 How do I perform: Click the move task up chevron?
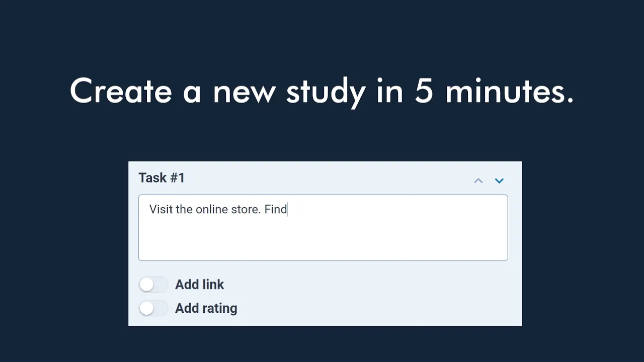tap(478, 180)
